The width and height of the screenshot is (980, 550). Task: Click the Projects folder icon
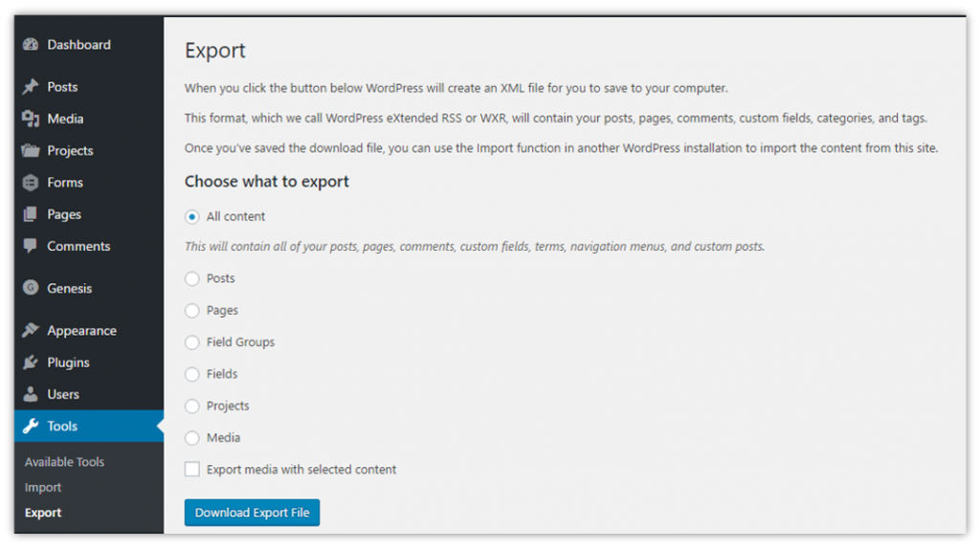click(30, 150)
